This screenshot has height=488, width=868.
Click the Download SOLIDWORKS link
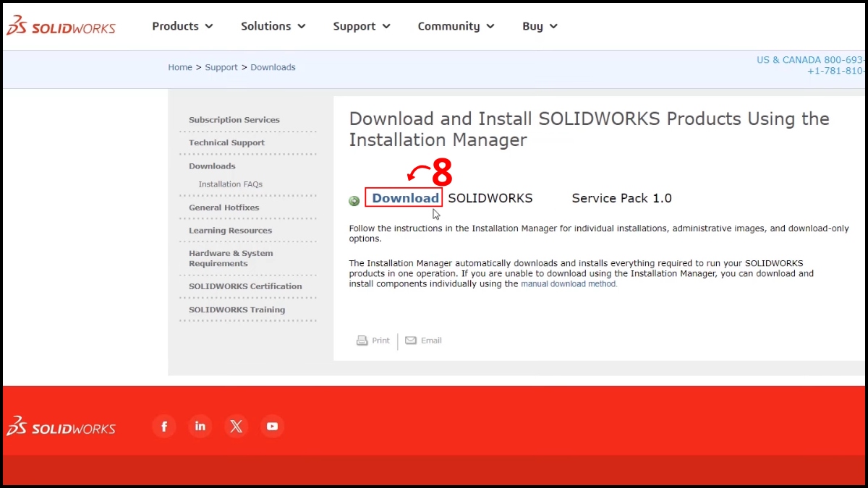click(x=405, y=198)
